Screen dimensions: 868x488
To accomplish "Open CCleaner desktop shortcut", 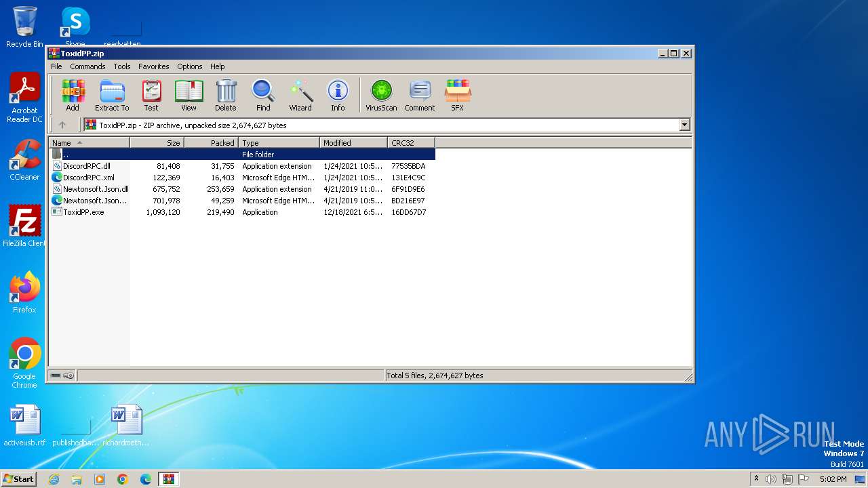I will [24, 160].
